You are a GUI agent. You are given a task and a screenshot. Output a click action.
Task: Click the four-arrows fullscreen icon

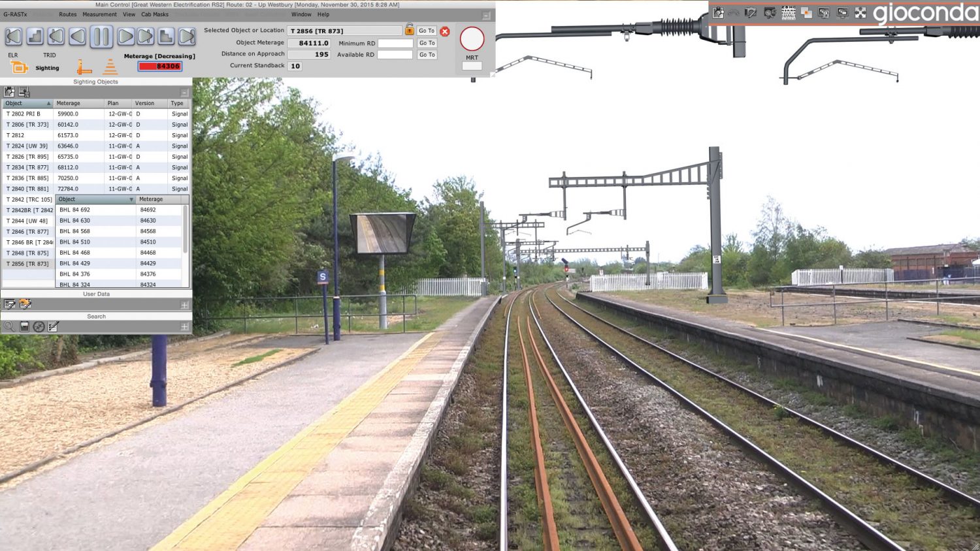(860, 13)
